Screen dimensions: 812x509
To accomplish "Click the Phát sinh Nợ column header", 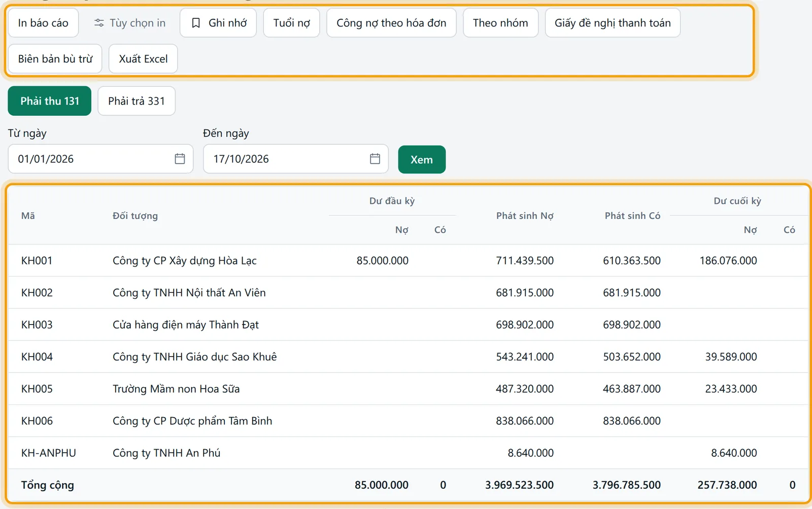I will tap(525, 216).
